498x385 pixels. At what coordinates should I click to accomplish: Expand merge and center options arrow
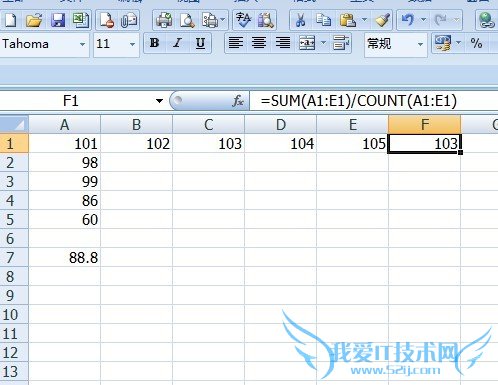coord(323,43)
